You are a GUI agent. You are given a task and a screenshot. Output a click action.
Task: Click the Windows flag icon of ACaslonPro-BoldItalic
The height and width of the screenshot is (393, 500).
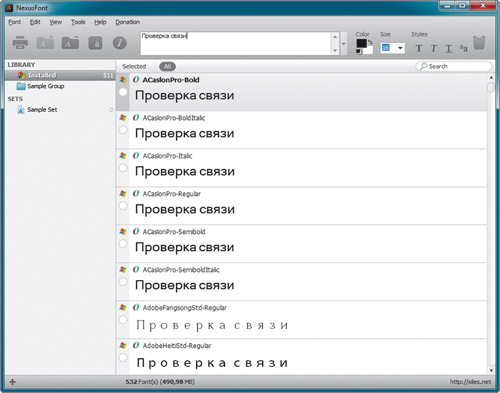tap(123, 117)
